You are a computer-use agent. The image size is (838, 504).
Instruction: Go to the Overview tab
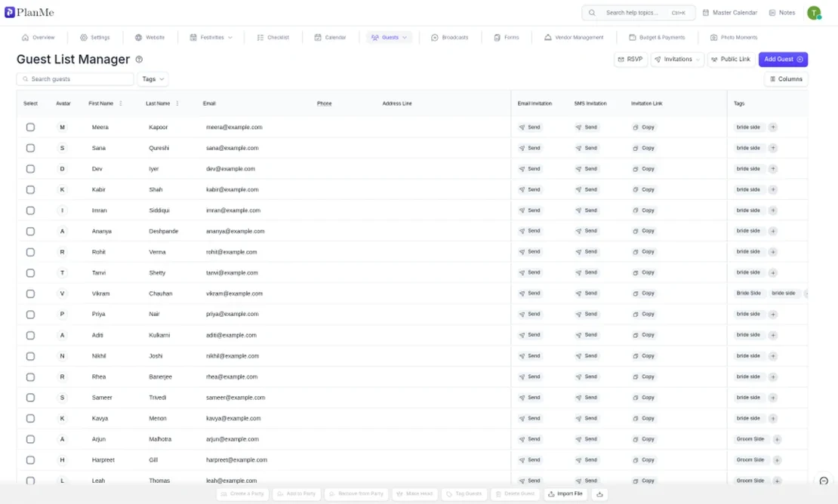[x=39, y=38]
